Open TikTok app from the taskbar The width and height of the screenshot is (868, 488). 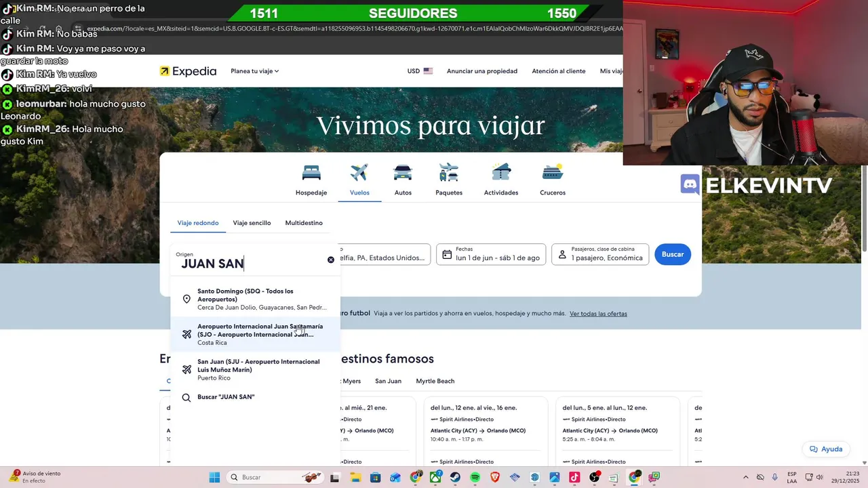[x=574, y=477]
